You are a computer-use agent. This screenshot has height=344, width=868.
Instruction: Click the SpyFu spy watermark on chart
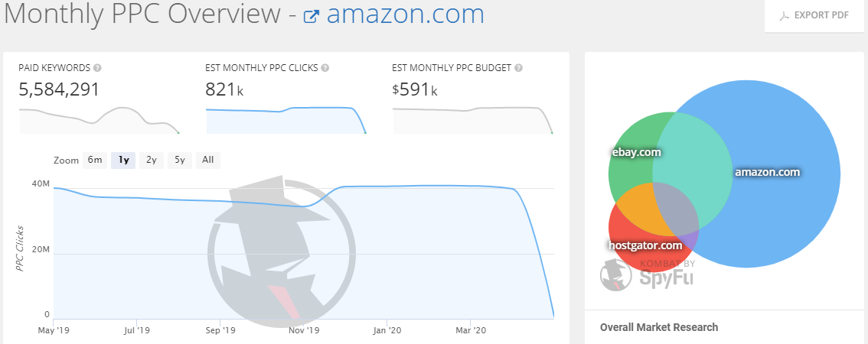pyautogui.click(x=281, y=251)
